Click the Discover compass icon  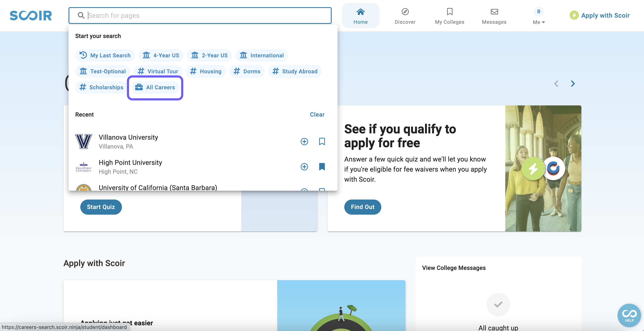(405, 12)
